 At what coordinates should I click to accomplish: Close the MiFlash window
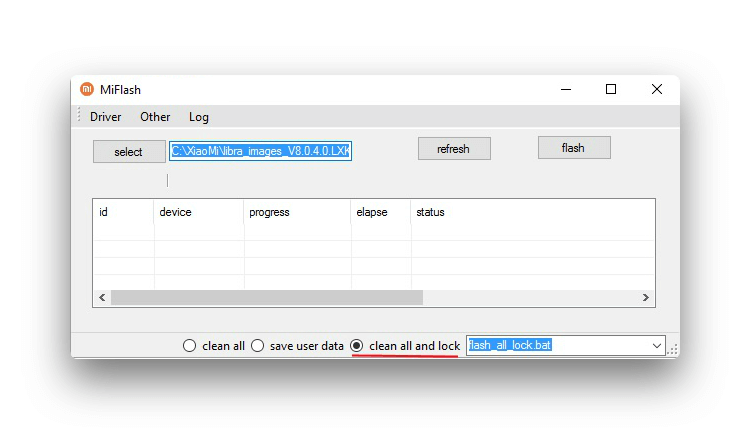(x=657, y=89)
